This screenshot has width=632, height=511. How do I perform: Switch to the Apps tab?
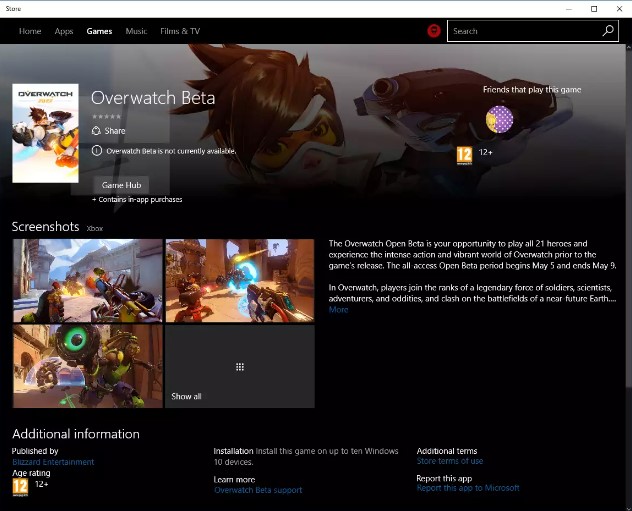point(64,31)
